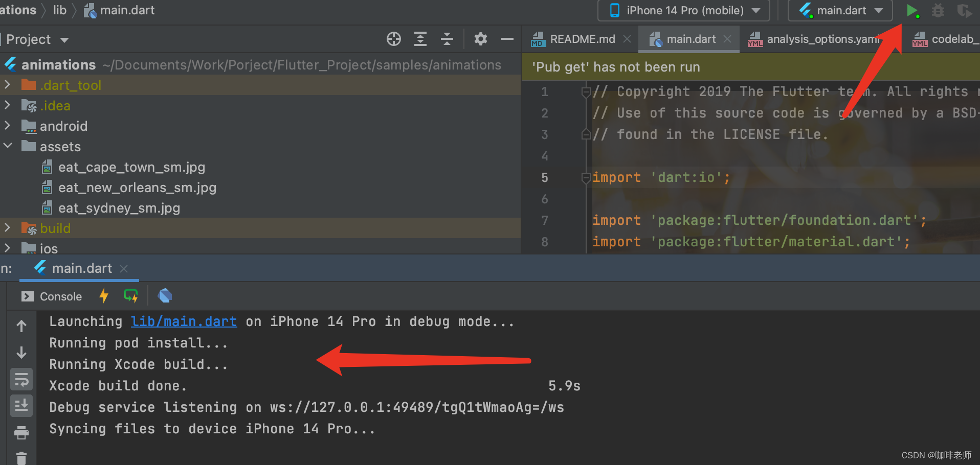Open the main.dart run configuration dropdown
Viewport: 980px width, 465px height.
pos(840,10)
